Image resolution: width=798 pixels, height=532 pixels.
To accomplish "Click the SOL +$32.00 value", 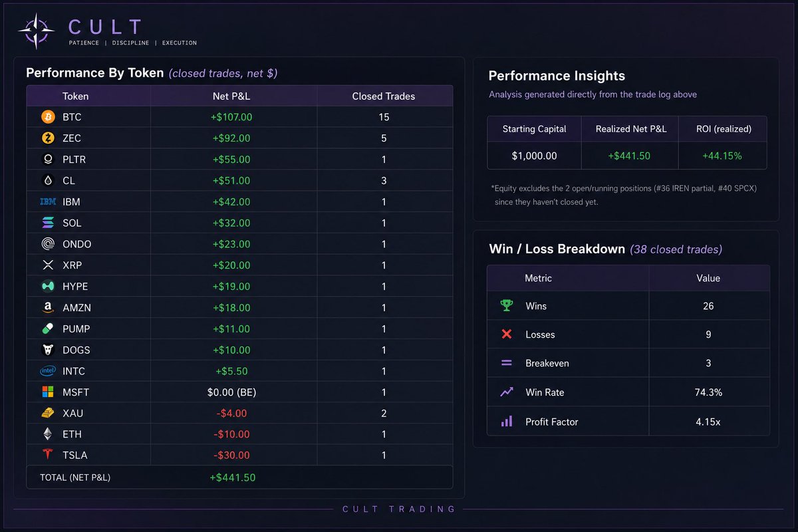I will coord(231,223).
